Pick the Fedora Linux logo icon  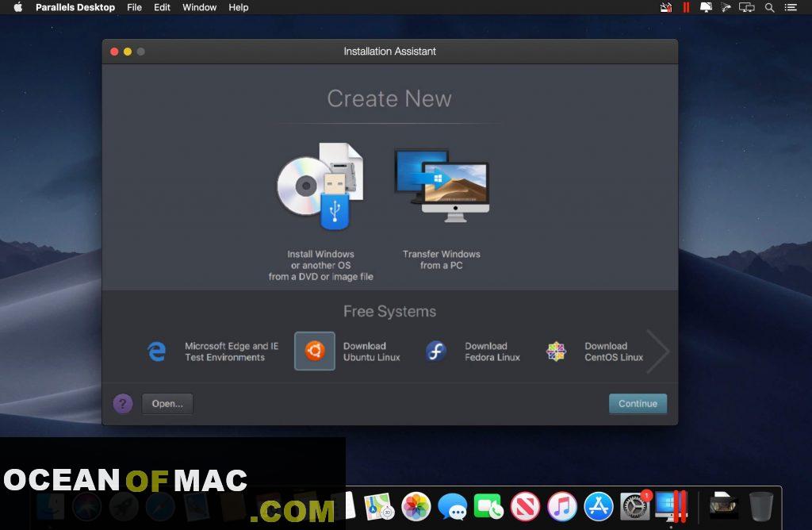[x=436, y=351]
